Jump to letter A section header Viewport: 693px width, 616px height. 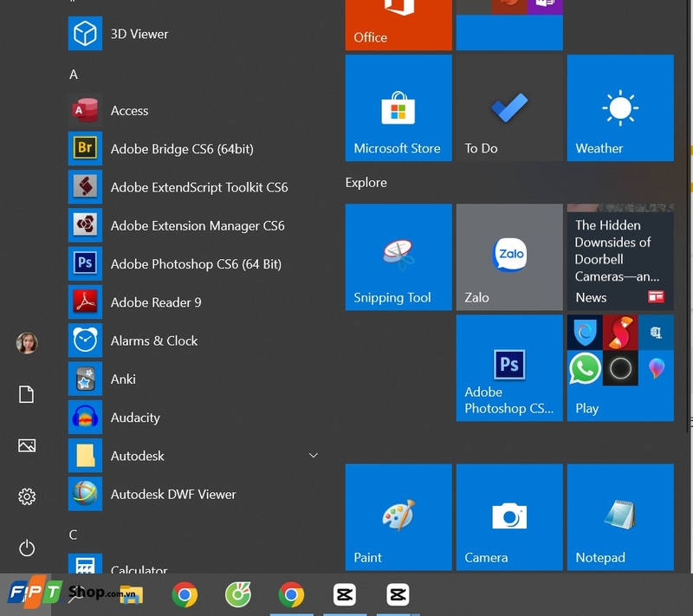click(x=74, y=75)
